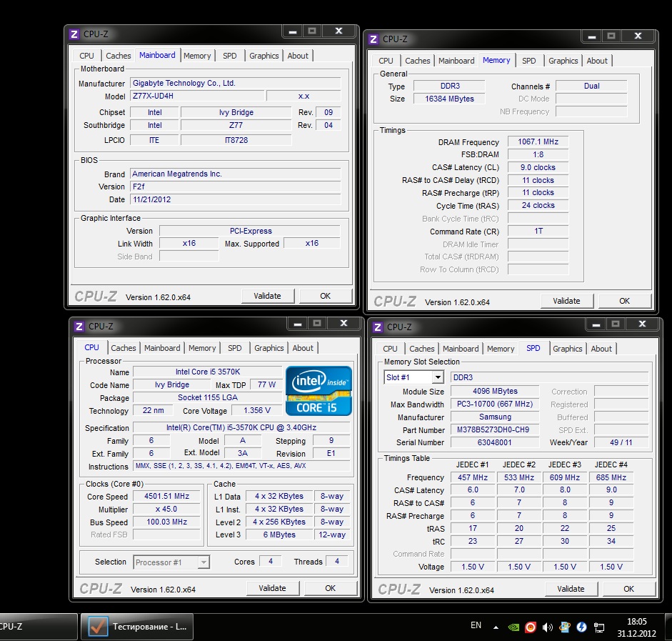The height and width of the screenshot is (641, 672).
Task: Open the clock showing 18:05
Action: pyautogui.click(x=637, y=627)
